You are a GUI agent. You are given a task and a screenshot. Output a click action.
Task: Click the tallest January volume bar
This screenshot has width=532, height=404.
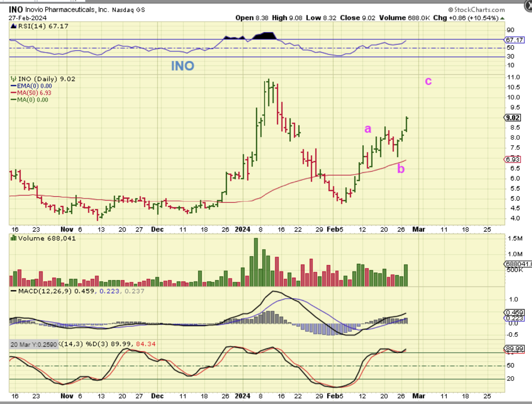click(x=256, y=262)
